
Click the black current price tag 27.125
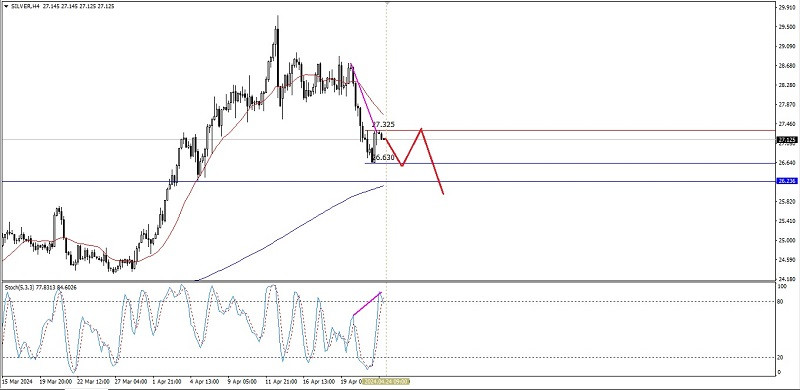(786, 140)
